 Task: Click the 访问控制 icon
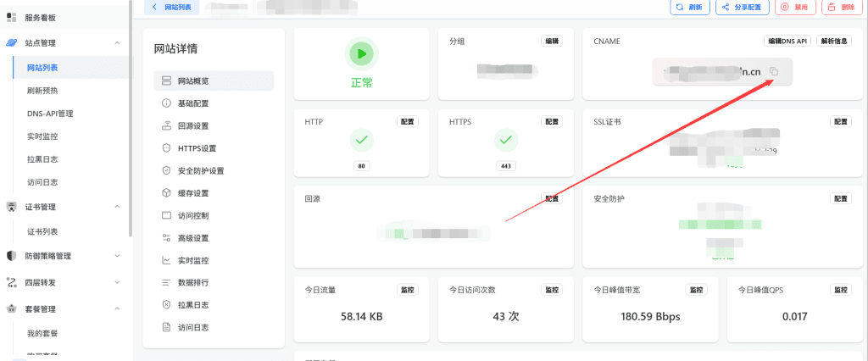[166, 215]
